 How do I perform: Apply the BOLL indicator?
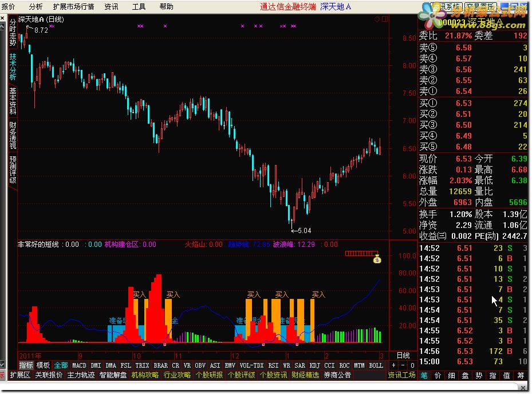point(376,365)
